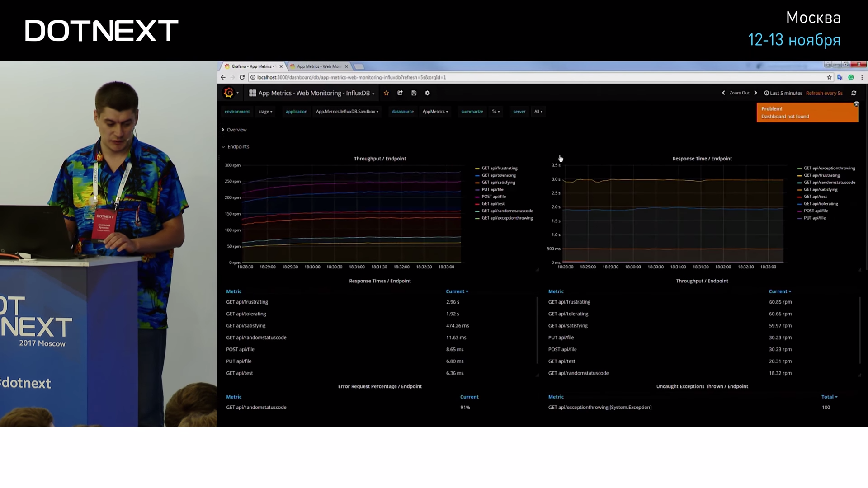Viewport: 868px width, 488px height.
Task: Switch to the App Metrics - Web Mon browser tab
Action: [319, 66]
